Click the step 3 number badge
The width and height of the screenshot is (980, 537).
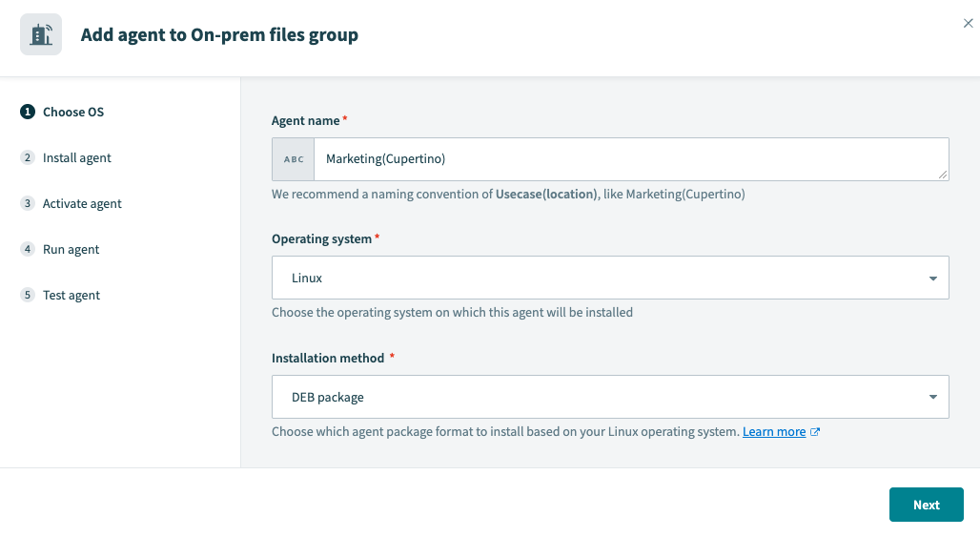click(x=28, y=204)
